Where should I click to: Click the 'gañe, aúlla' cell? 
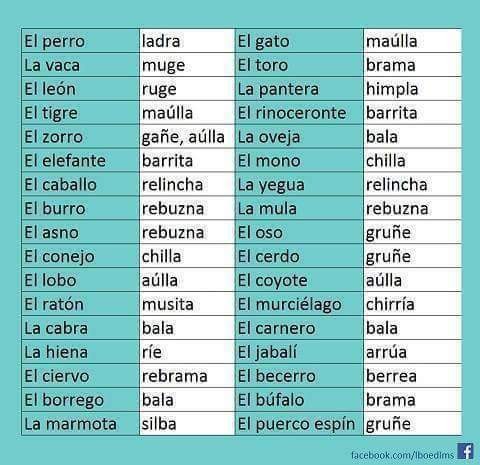coord(187,137)
